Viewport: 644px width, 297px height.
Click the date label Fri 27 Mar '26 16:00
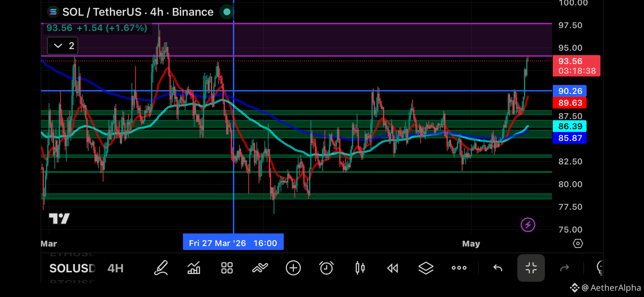[x=233, y=243]
